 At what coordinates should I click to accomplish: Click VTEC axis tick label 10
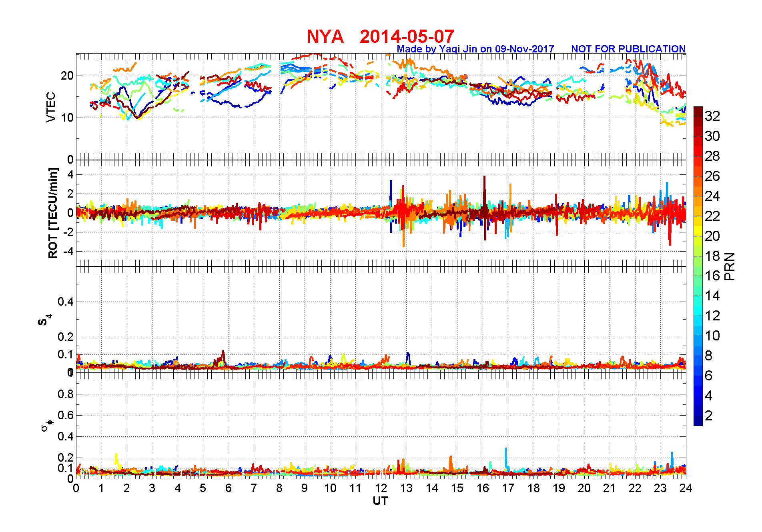pos(67,118)
